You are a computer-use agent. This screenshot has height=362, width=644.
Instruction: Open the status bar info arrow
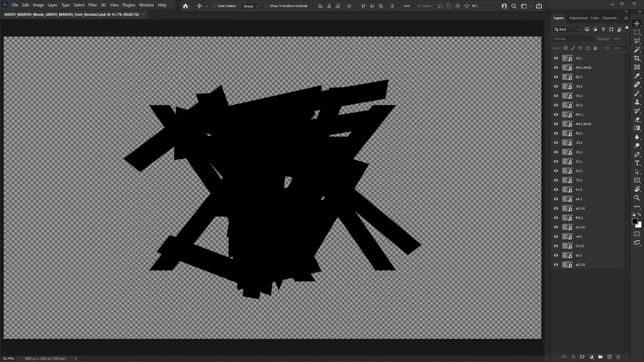pyautogui.click(x=76, y=358)
